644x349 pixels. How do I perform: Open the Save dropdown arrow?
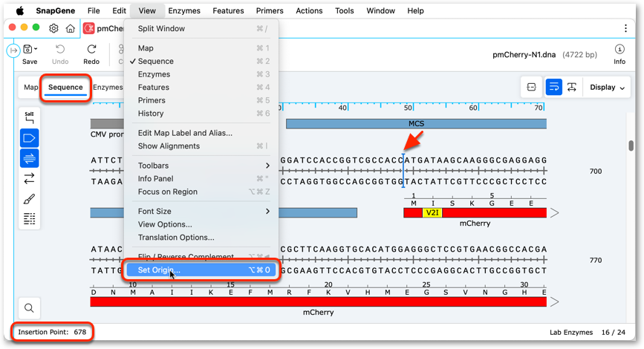36,49
